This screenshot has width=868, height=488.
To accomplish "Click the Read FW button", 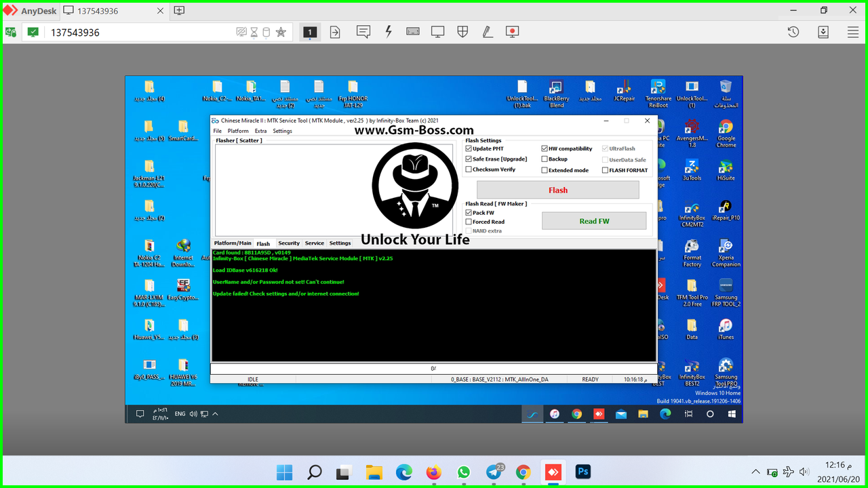I will [594, 221].
